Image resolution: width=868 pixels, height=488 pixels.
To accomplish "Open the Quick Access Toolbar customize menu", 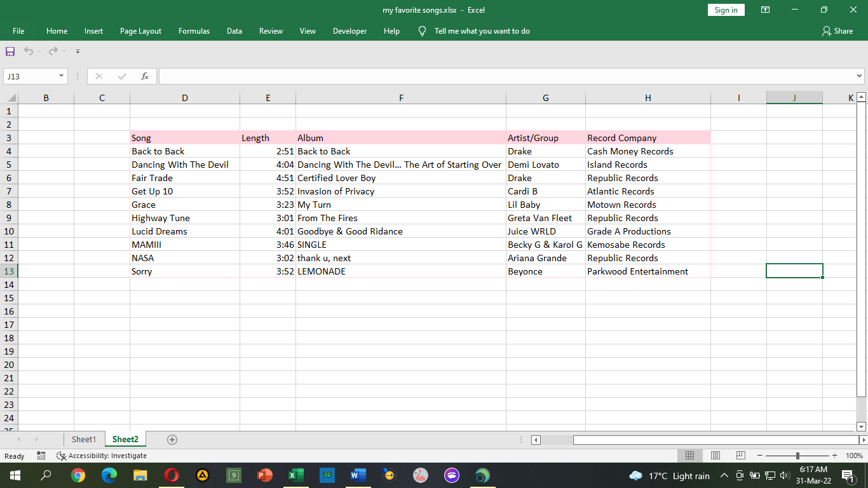I will point(78,52).
